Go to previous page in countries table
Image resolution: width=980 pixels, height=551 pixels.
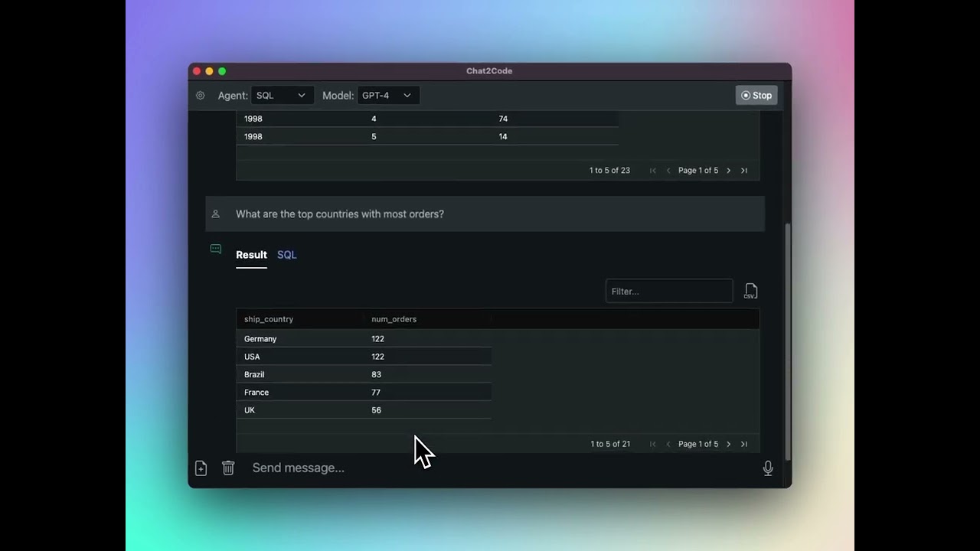[668, 444]
